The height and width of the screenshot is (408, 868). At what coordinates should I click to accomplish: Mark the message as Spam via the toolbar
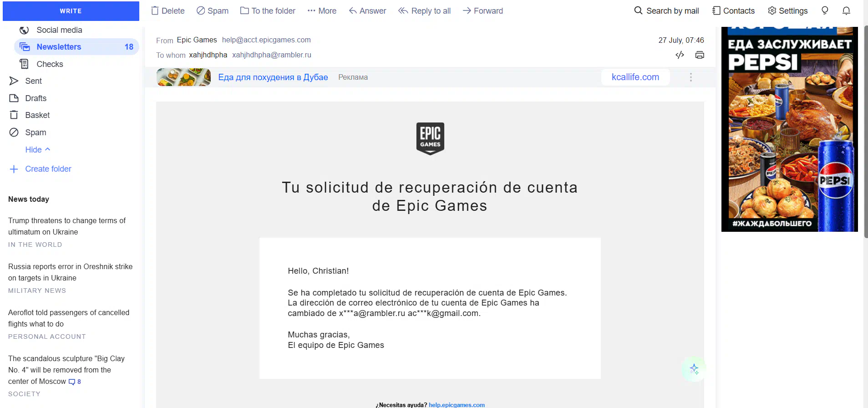click(x=213, y=10)
